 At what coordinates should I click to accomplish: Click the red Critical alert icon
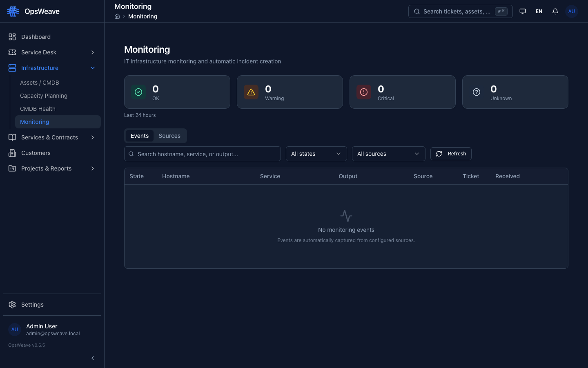pyautogui.click(x=364, y=92)
